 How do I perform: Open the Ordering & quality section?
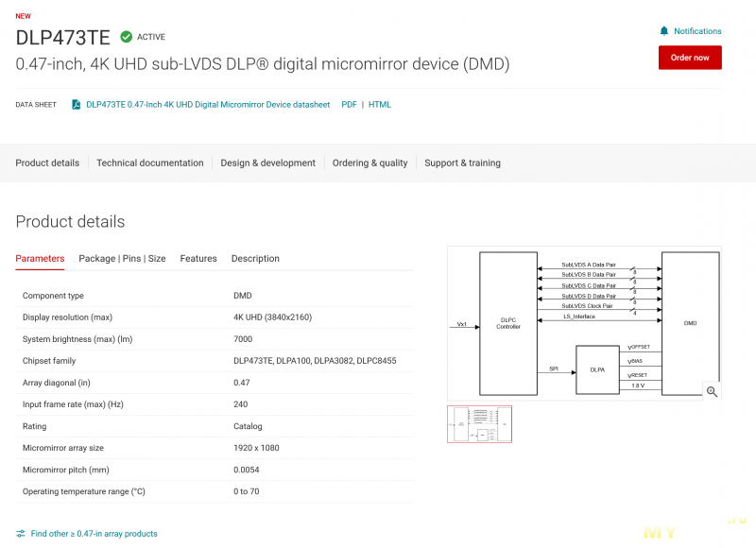point(369,163)
